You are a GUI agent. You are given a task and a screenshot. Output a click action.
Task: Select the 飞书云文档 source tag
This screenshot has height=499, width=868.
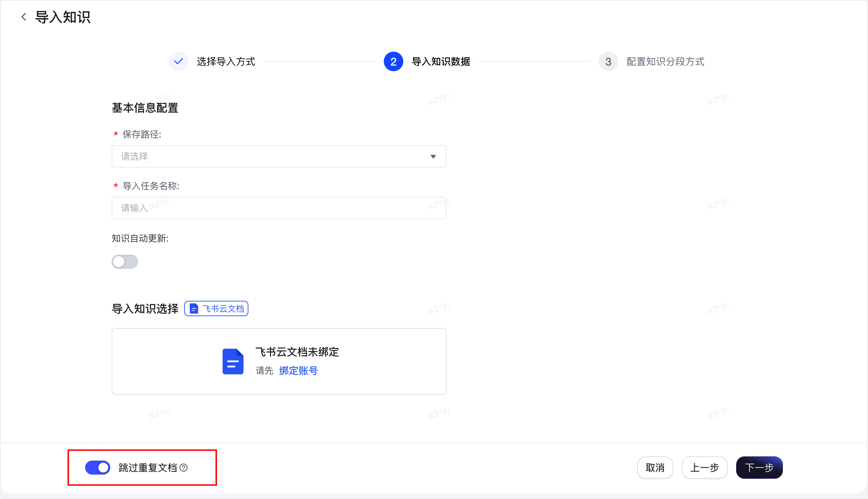(216, 308)
